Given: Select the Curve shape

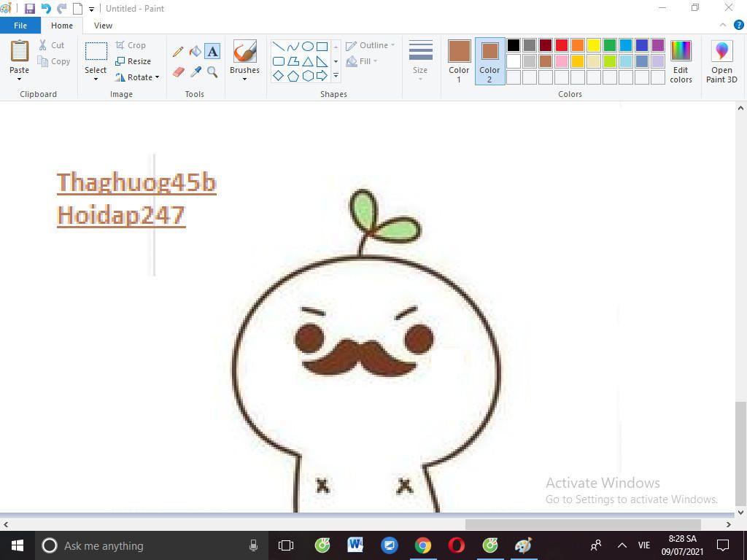Looking at the screenshot, I should (293, 47).
